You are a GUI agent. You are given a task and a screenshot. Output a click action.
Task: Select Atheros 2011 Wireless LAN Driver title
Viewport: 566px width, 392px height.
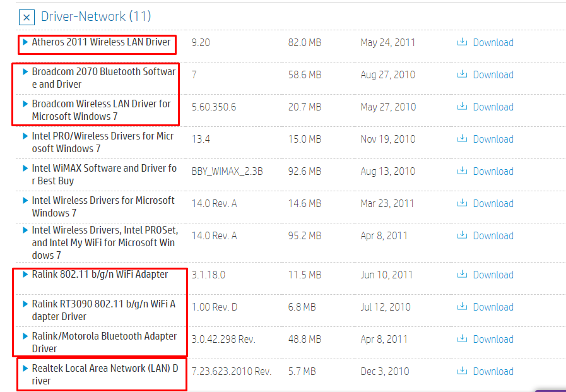tap(101, 42)
